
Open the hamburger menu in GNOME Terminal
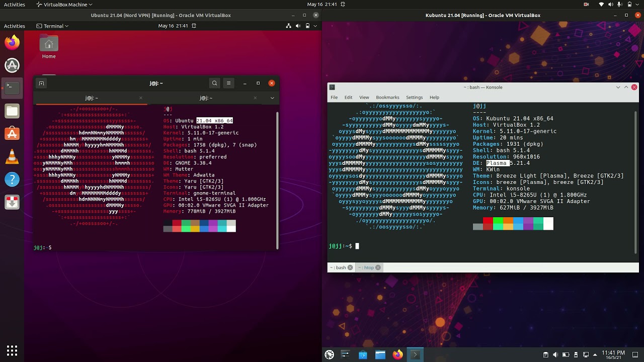click(x=228, y=83)
